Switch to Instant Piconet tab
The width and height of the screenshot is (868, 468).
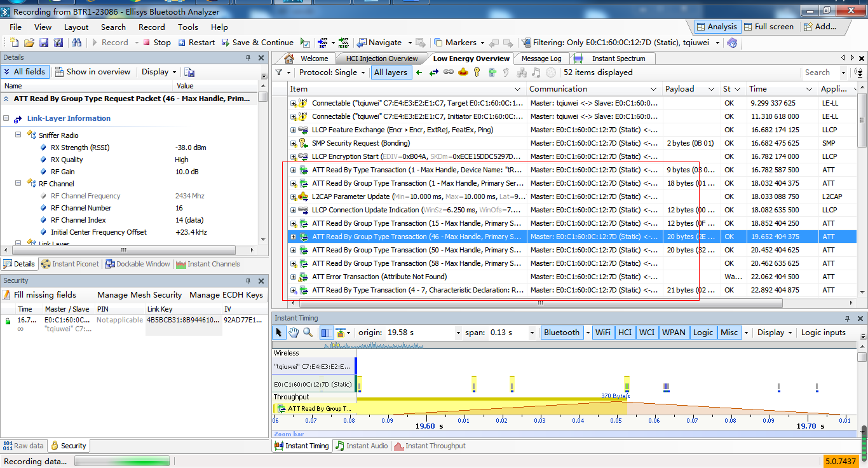coord(69,264)
